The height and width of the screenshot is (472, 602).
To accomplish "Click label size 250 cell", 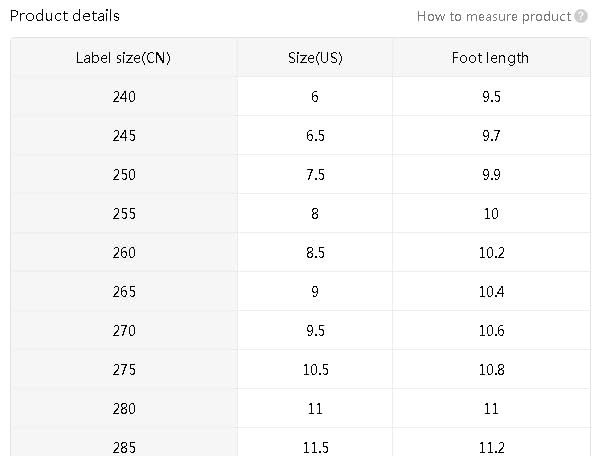I will [124, 174].
